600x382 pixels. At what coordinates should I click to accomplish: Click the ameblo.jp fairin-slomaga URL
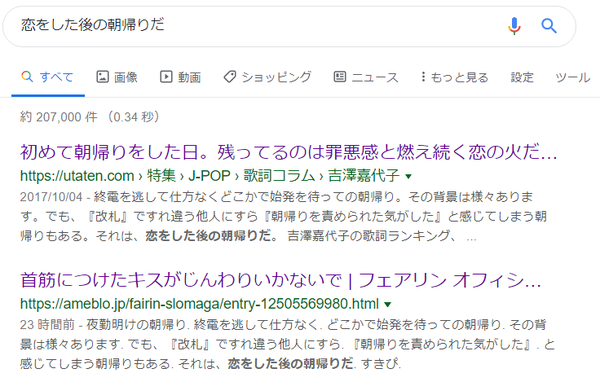[199, 304]
